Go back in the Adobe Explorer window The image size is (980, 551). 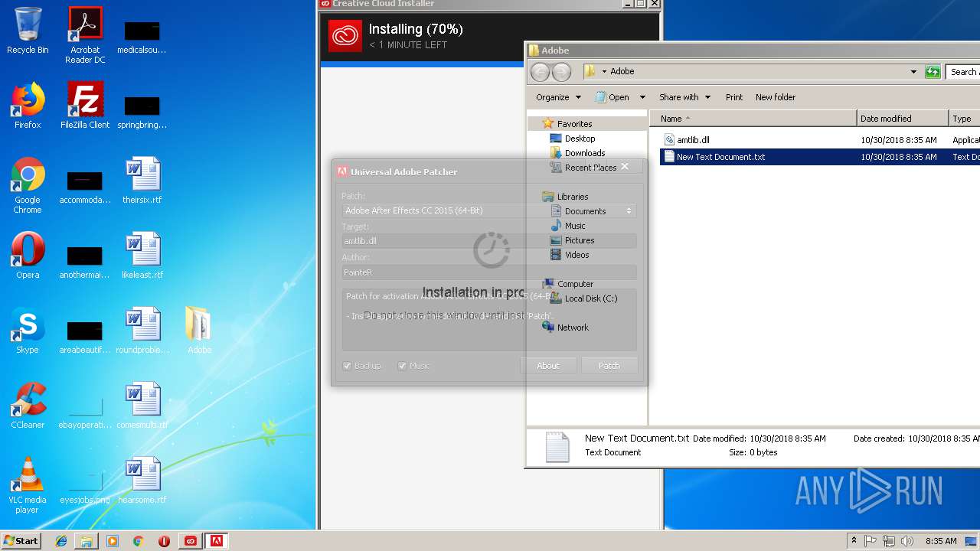540,72
